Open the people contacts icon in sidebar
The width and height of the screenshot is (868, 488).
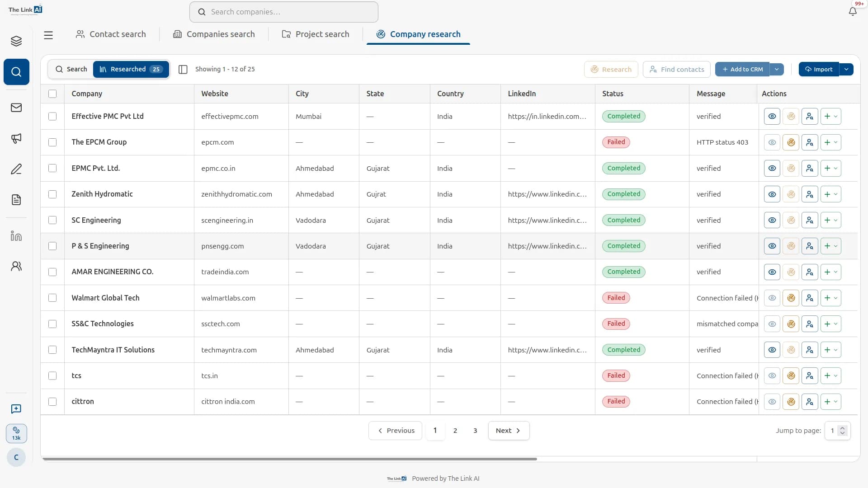pyautogui.click(x=16, y=266)
